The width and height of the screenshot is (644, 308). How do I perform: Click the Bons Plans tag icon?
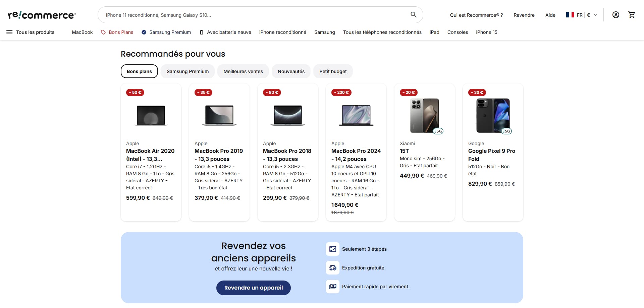click(103, 32)
